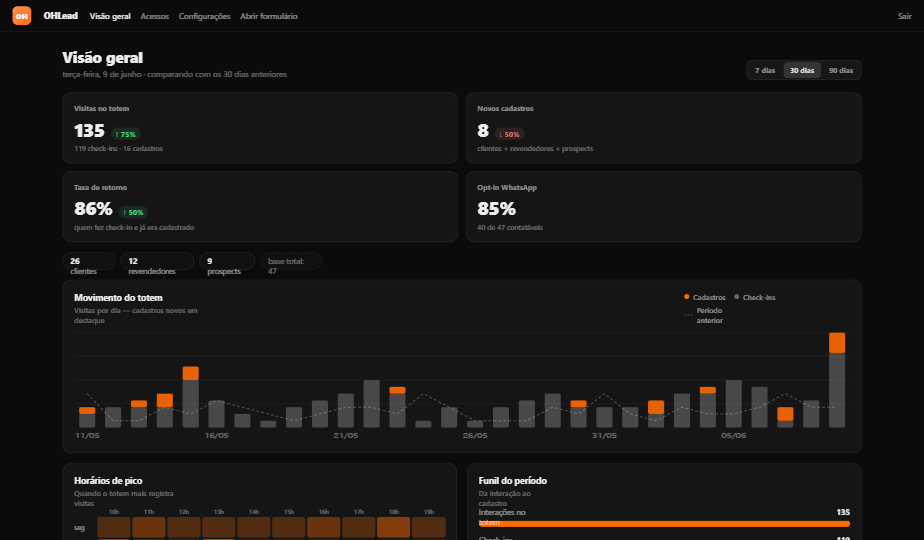Click the 11/05 bar in the totem chart
Image resolution: width=924 pixels, height=540 pixels.
[x=87, y=417]
